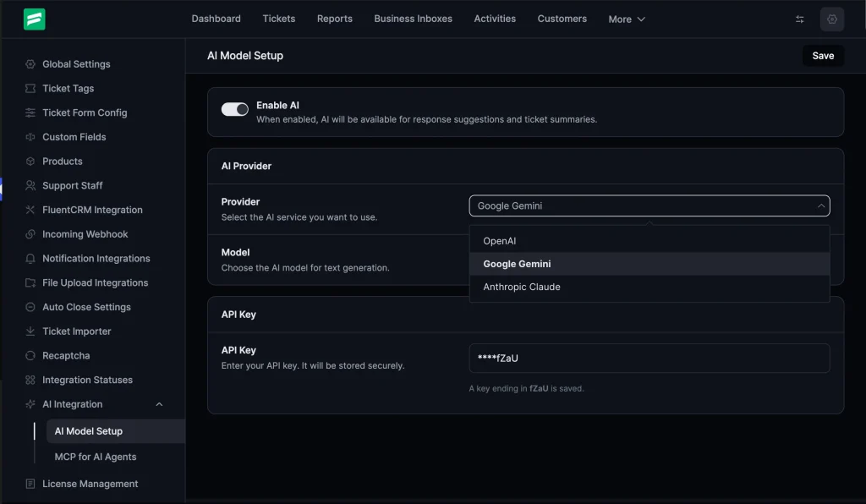The width and height of the screenshot is (866, 504).
Task: Turn off the Enable AI switch
Action: (x=235, y=109)
